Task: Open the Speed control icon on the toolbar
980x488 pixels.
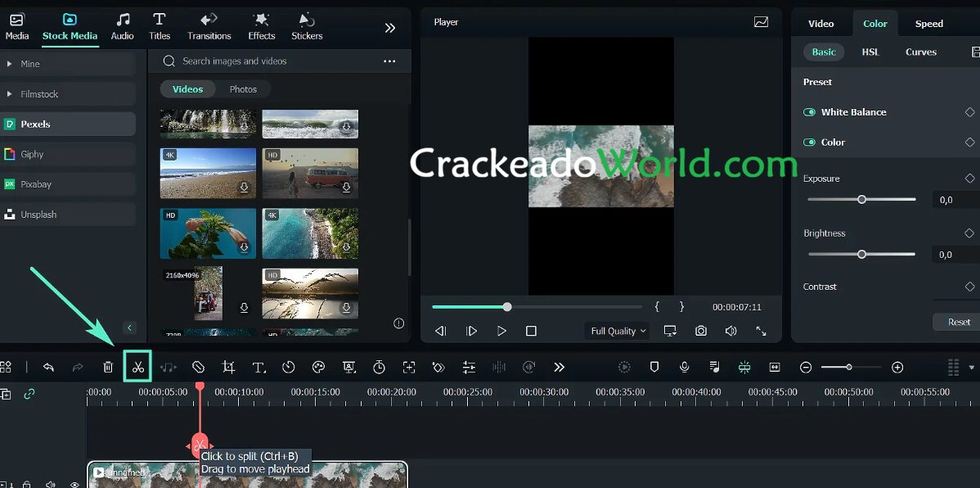Action: 290,366
